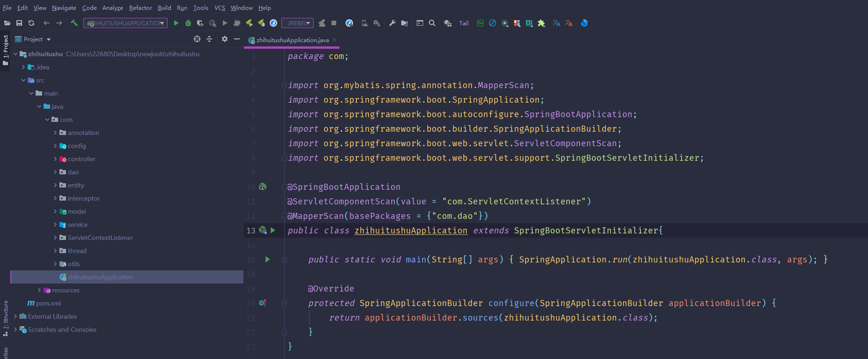
Task: Open Settings with the wrench icon
Action: tap(392, 23)
